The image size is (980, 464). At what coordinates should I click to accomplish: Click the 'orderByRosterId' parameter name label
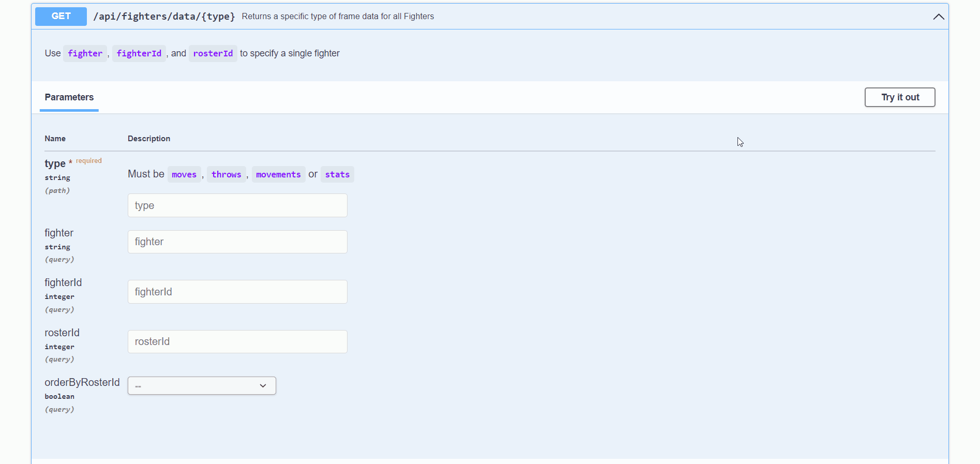coord(82,382)
